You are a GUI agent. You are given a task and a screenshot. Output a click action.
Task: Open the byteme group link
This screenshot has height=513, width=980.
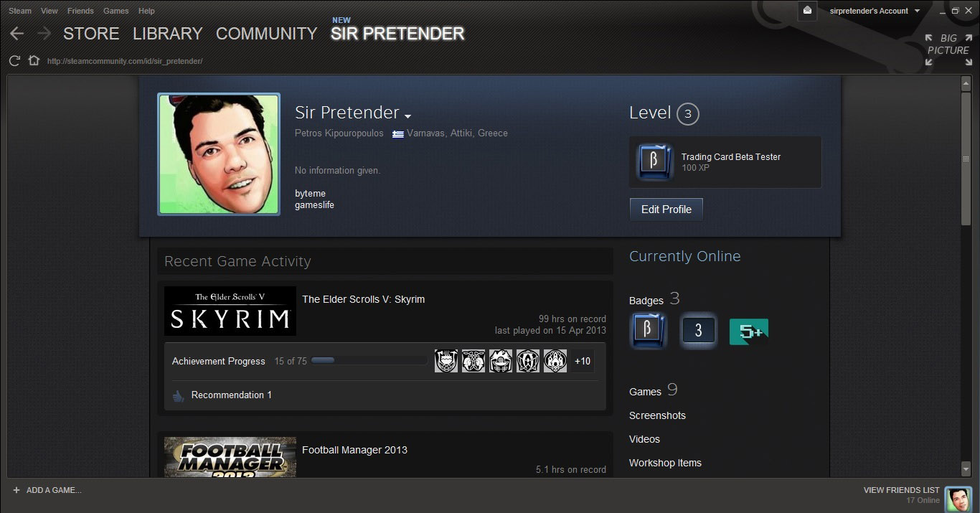click(x=310, y=194)
